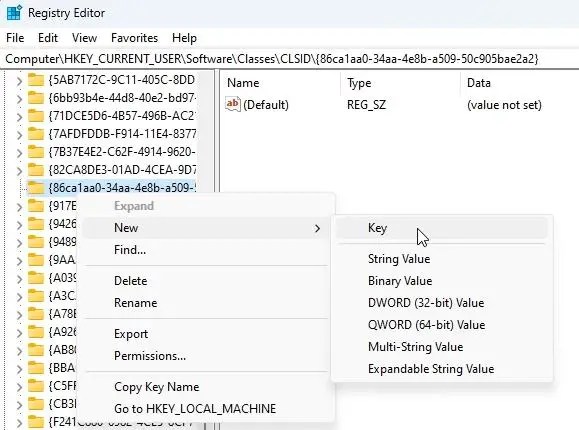Click folder icon of {AB8 key
This screenshot has height=430, width=579.
click(36, 350)
